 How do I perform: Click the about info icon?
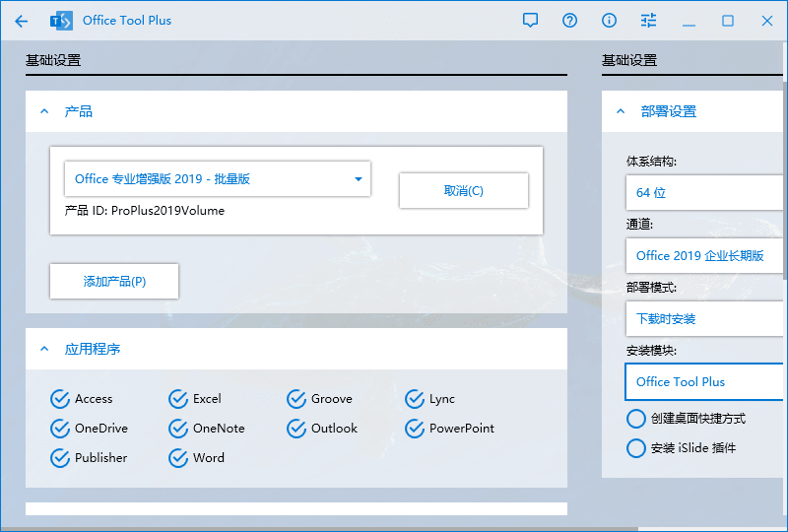tap(609, 21)
